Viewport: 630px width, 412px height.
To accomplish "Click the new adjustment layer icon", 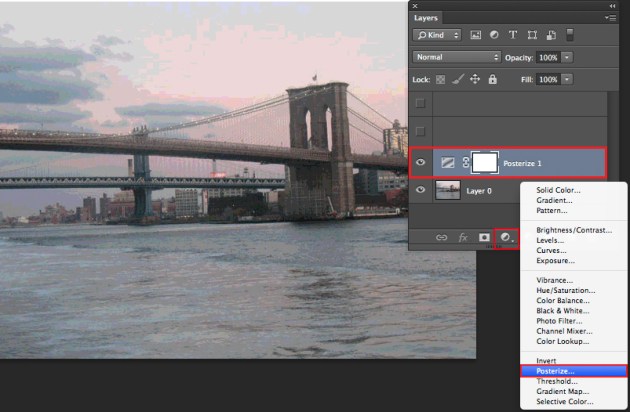I will click(x=507, y=238).
